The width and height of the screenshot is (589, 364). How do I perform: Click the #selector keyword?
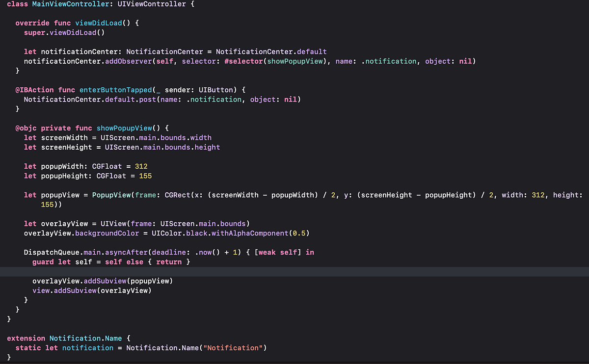tap(243, 61)
